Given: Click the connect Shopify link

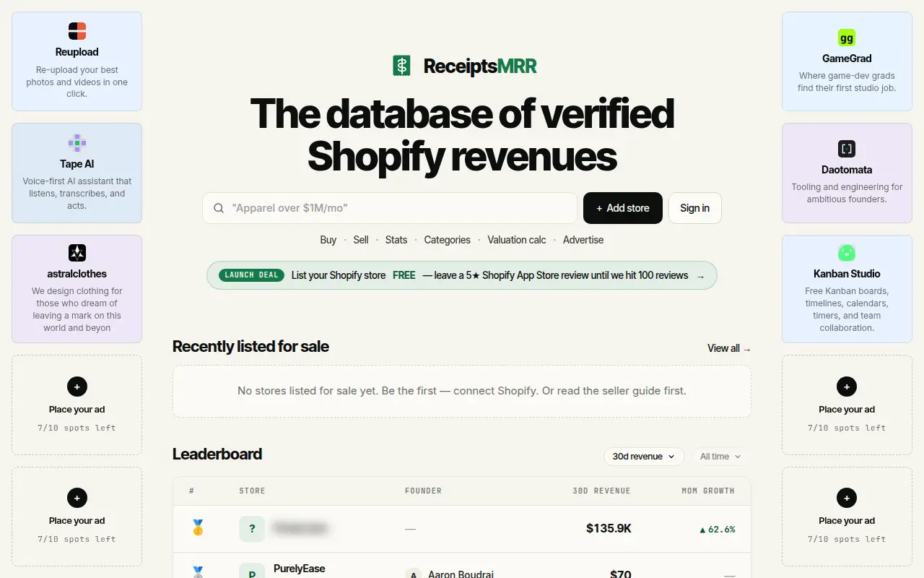Looking at the screenshot, I should (498, 391).
